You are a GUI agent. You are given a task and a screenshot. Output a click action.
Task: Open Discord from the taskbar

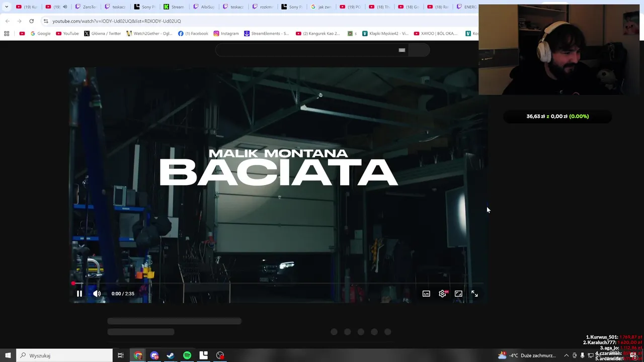click(x=154, y=355)
